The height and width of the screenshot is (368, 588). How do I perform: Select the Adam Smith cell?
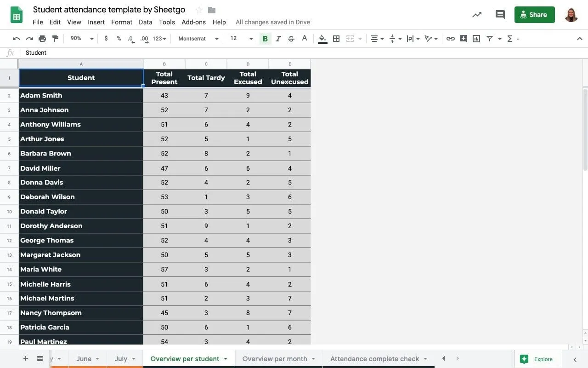click(x=81, y=95)
